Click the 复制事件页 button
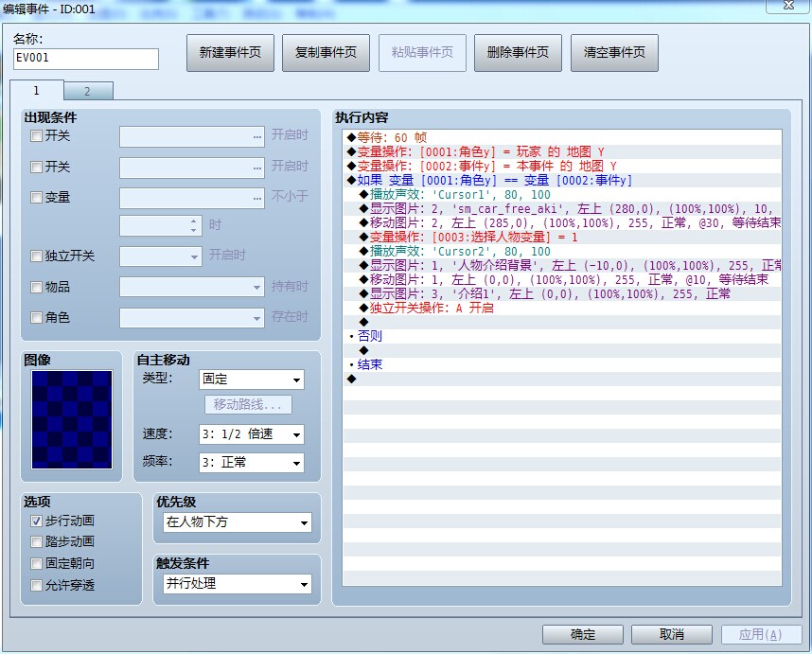This screenshot has width=812, height=654. tap(326, 53)
